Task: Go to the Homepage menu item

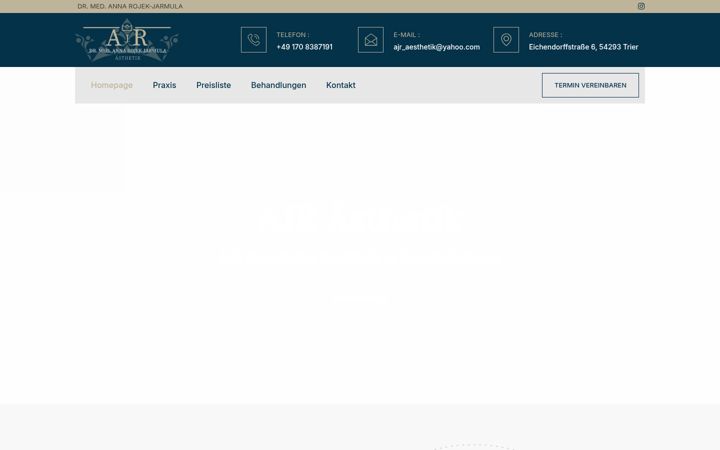Action: 112,85
